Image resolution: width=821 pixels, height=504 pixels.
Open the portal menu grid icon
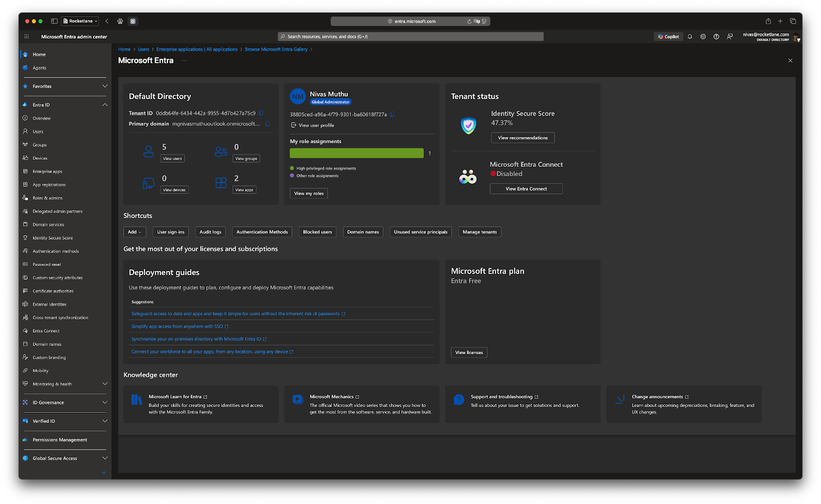(27, 36)
